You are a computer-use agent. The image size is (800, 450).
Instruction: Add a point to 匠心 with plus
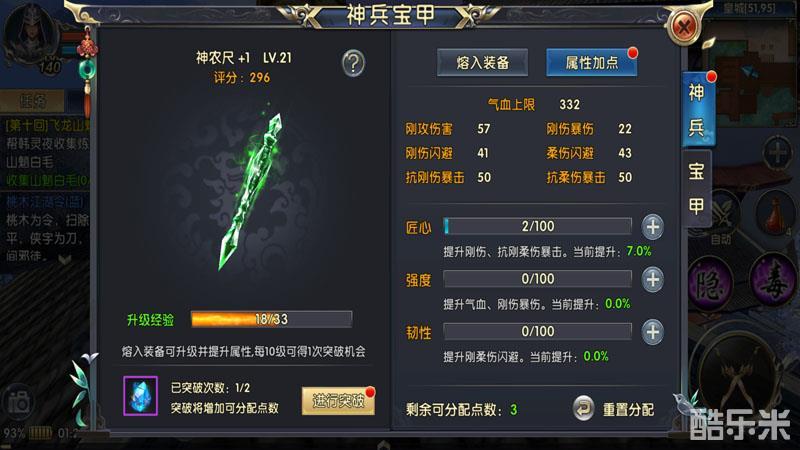click(653, 227)
